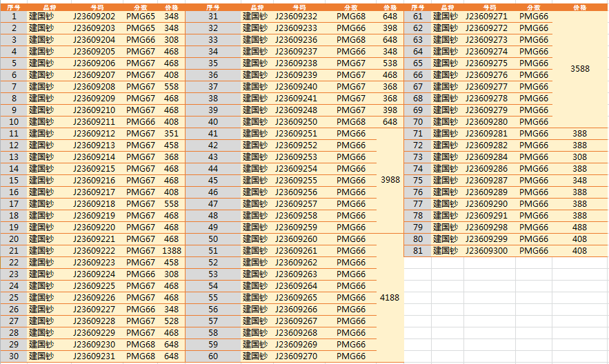
Task: Select the 建国钞 cell in row 61
Action: pos(446,17)
